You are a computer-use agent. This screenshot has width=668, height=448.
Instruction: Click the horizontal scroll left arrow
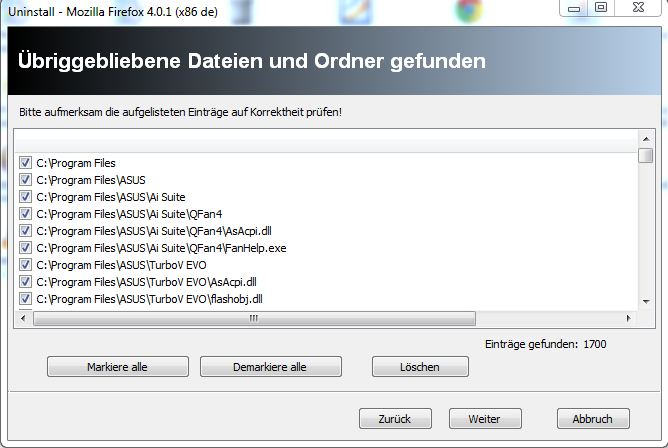point(23,318)
